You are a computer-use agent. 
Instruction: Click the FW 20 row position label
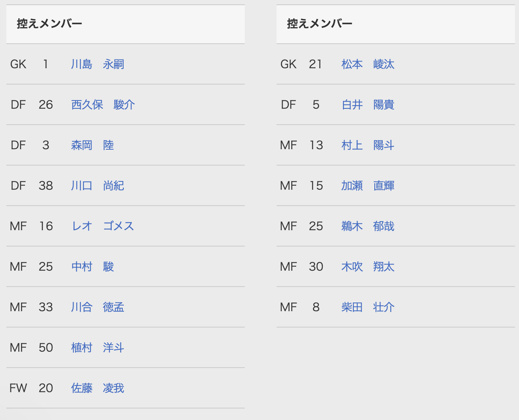coord(18,388)
